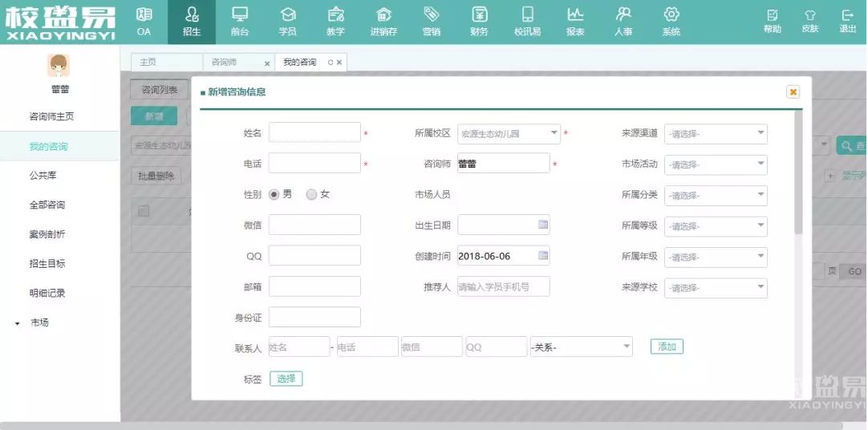Open calendar picker for 出生日期
The width and height of the screenshot is (868, 430).
[x=543, y=225]
